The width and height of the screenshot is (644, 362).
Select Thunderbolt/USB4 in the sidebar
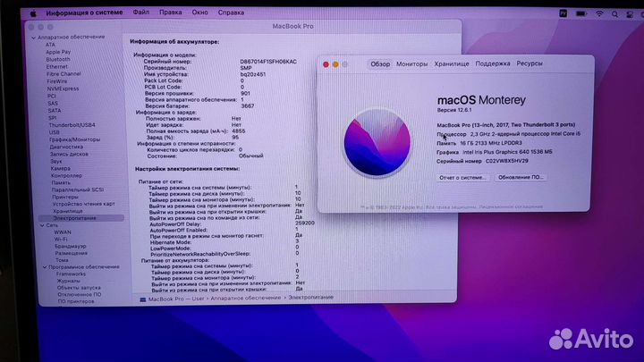coord(72,125)
